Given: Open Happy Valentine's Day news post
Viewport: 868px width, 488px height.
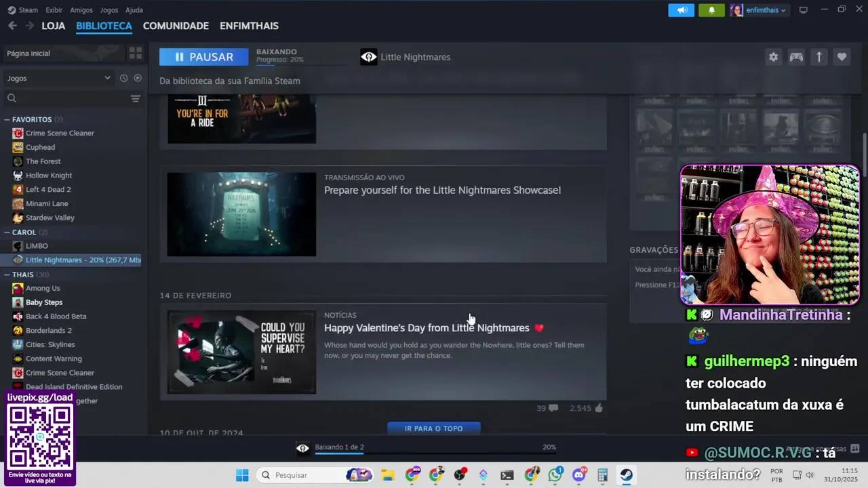Looking at the screenshot, I should click(x=434, y=328).
